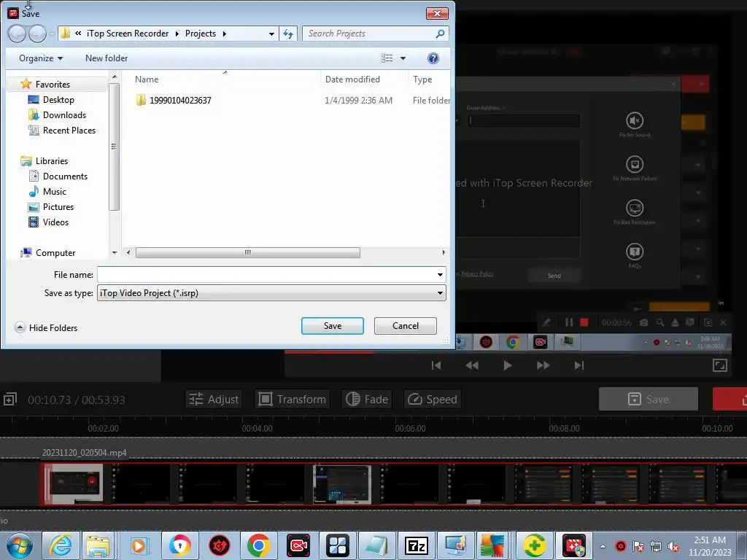Click the Save button in dialog
Viewport: 747px width, 560px height.
(x=332, y=326)
